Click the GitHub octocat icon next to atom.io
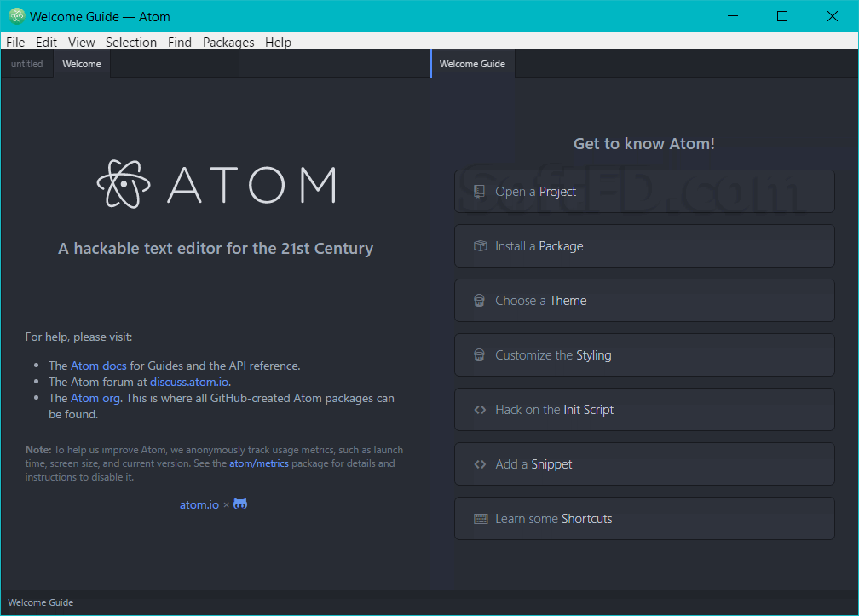 point(240,504)
